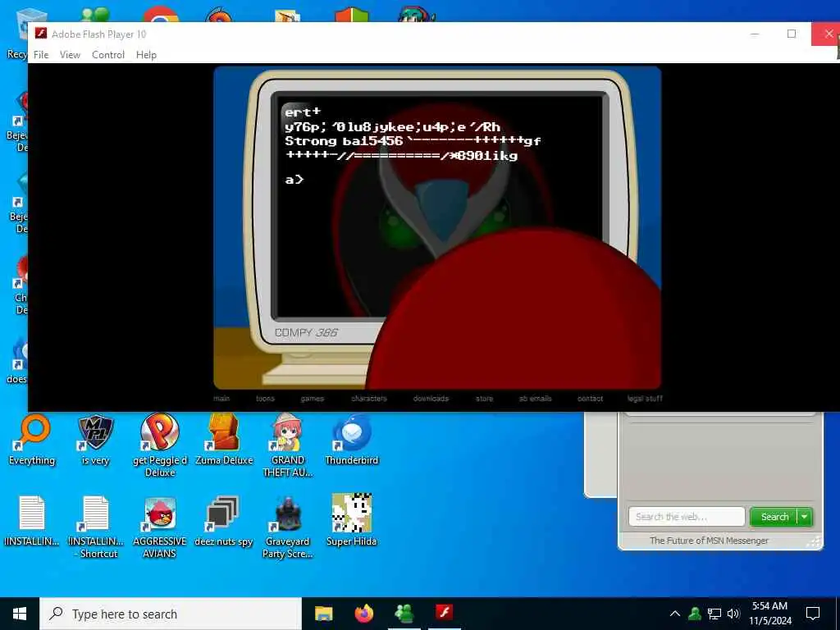Select the Graveyard Party Scre... icon
Screen dimensions: 840x630
point(288,527)
